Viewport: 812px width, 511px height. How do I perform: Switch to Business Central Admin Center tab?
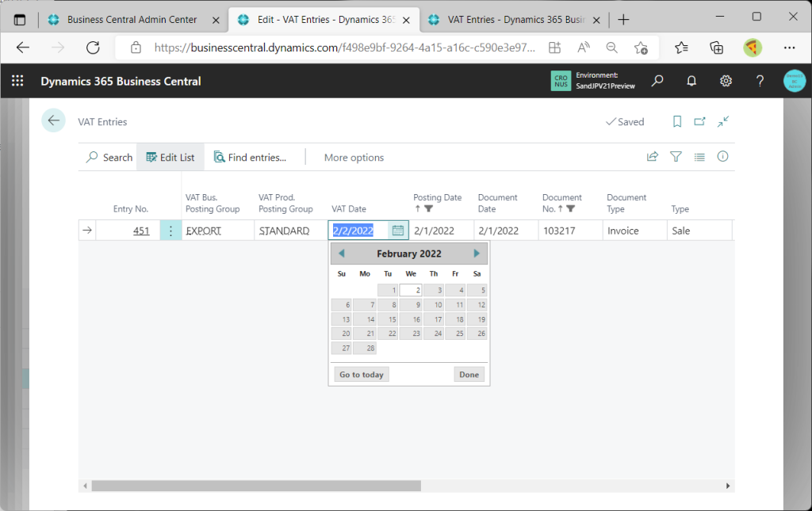pos(132,20)
